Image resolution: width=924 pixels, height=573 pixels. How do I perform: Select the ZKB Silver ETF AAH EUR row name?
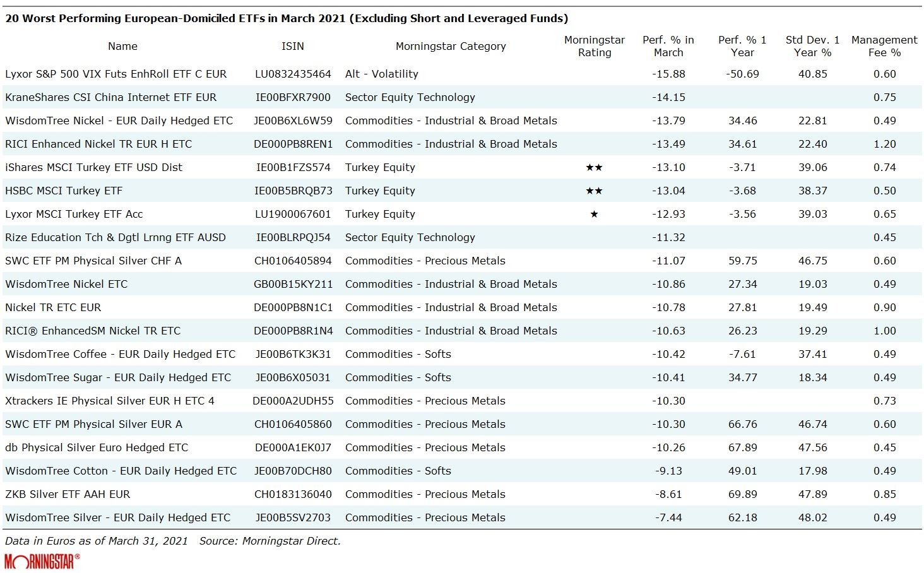68,494
